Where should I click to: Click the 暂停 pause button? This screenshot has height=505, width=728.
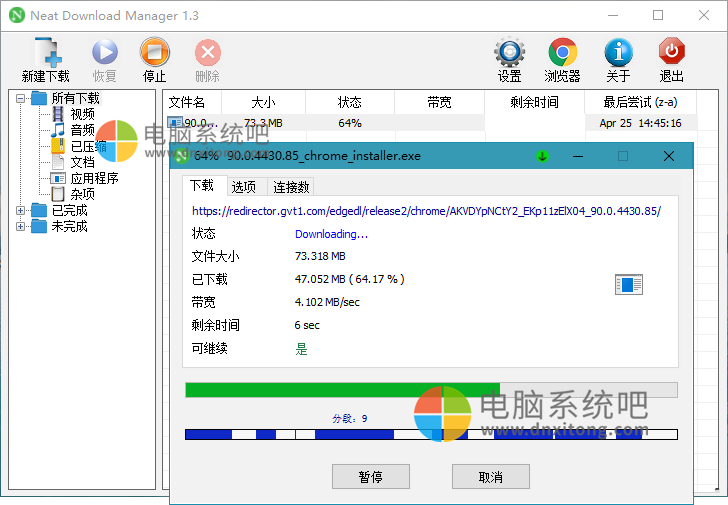point(370,477)
